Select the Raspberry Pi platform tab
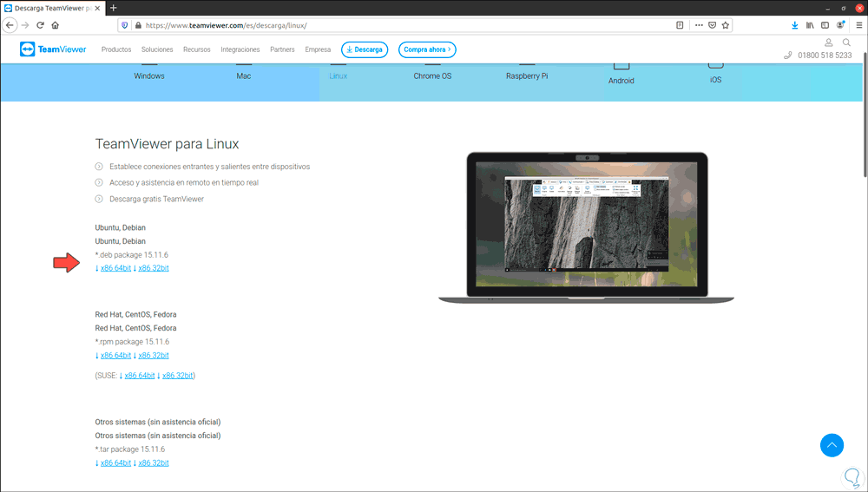 [527, 75]
